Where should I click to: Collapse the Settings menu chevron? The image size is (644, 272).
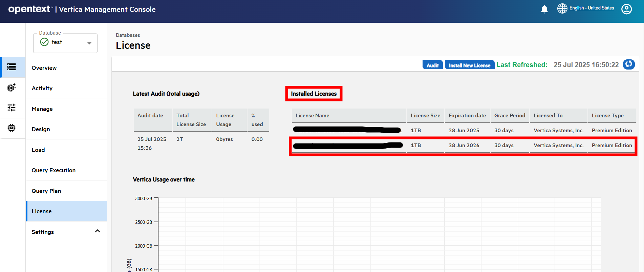pyautogui.click(x=98, y=231)
